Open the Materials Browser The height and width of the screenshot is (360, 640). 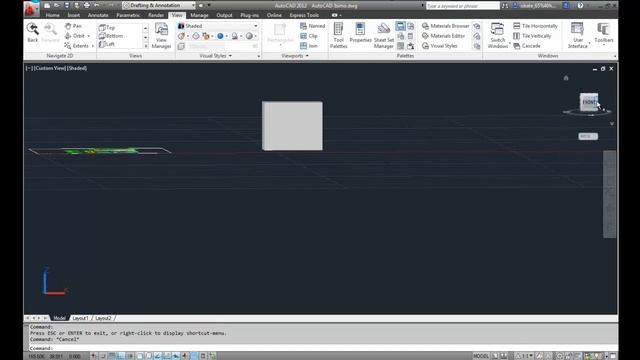pyautogui.click(x=446, y=26)
